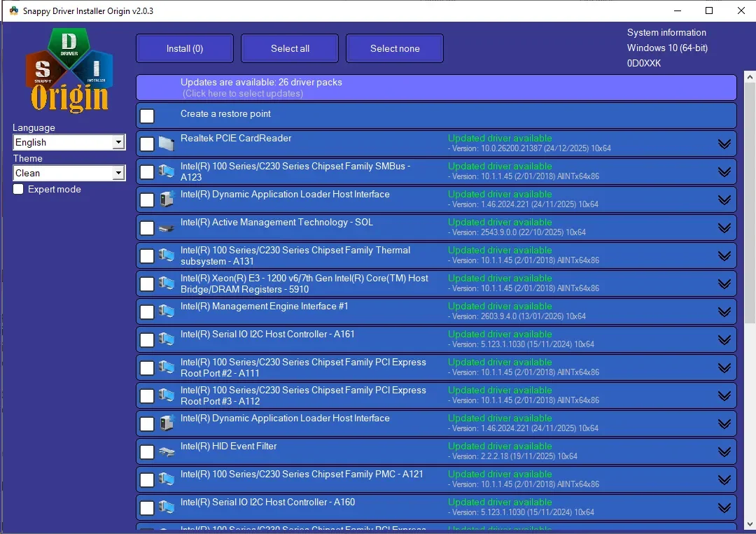Click the Snappy Driver Installer Origin logo

click(69, 70)
